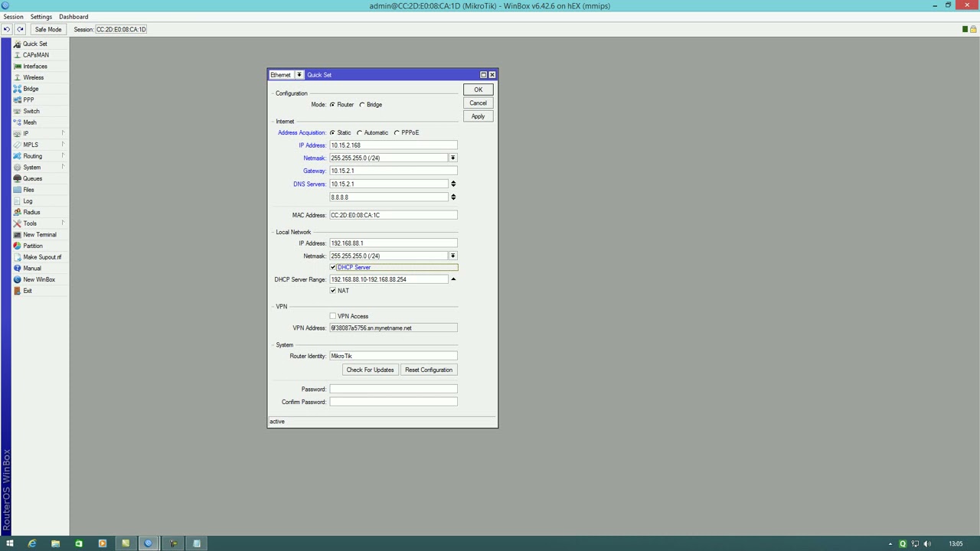Launch New Terminal
This screenshot has width=980, height=551.
[39, 234]
